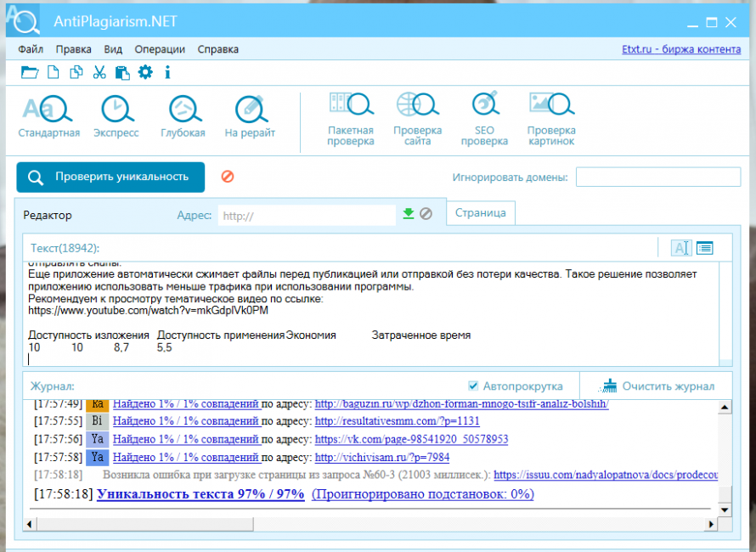Open Пакетная проверка tool
756x552 pixels.
coord(351,119)
